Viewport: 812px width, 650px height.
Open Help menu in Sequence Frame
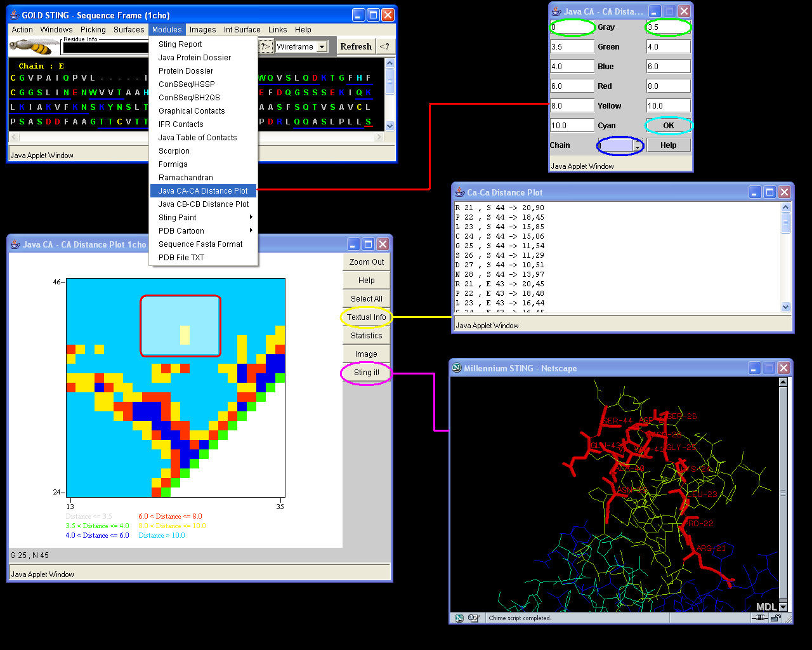point(303,29)
